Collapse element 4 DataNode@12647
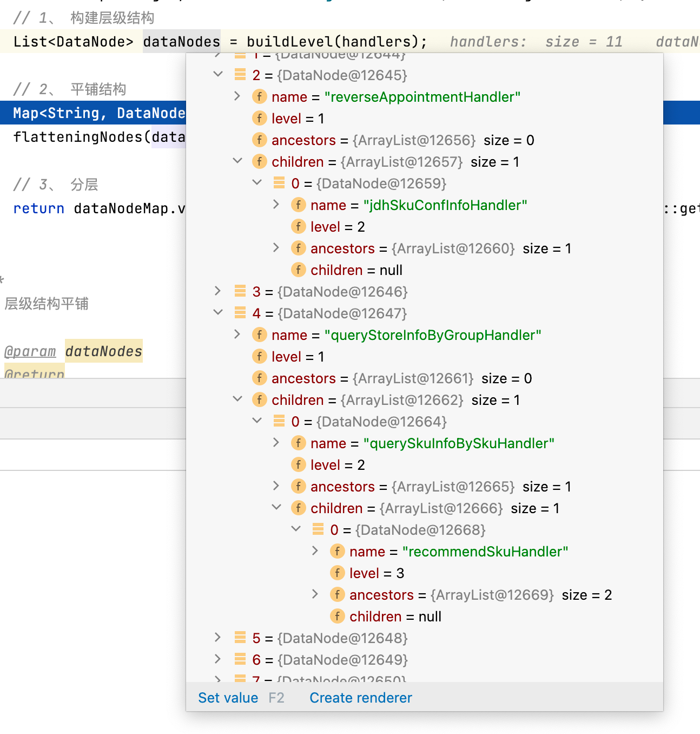The height and width of the screenshot is (734, 700). [x=218, y=312]
